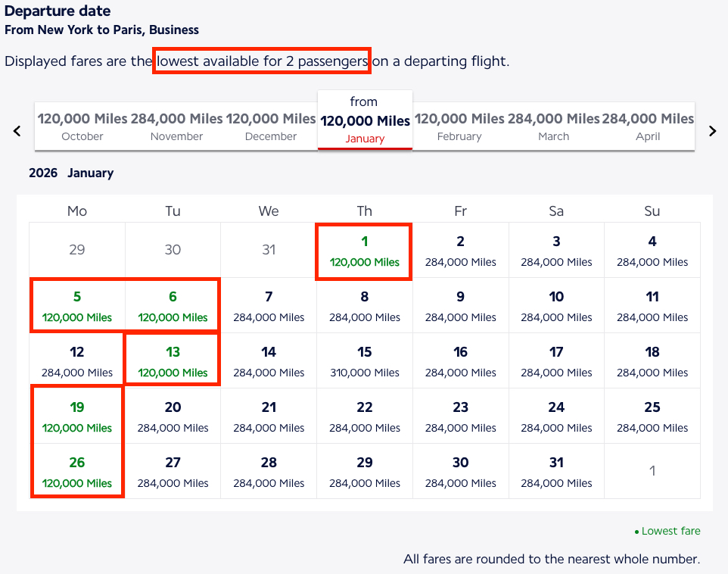Screen dimensions: 728x574
Task: Select January 31 as departure date
Action: 556,471
